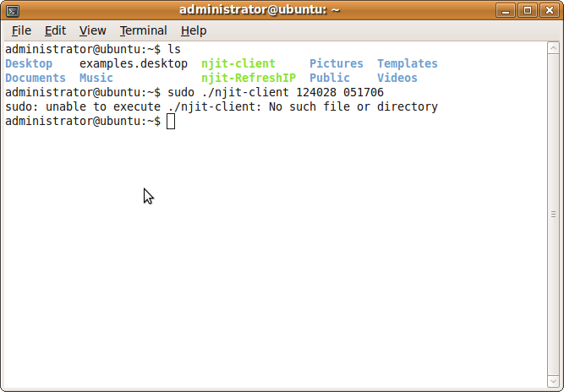
Task: Click the scrollbar up arrow
Action: (553, 48)
